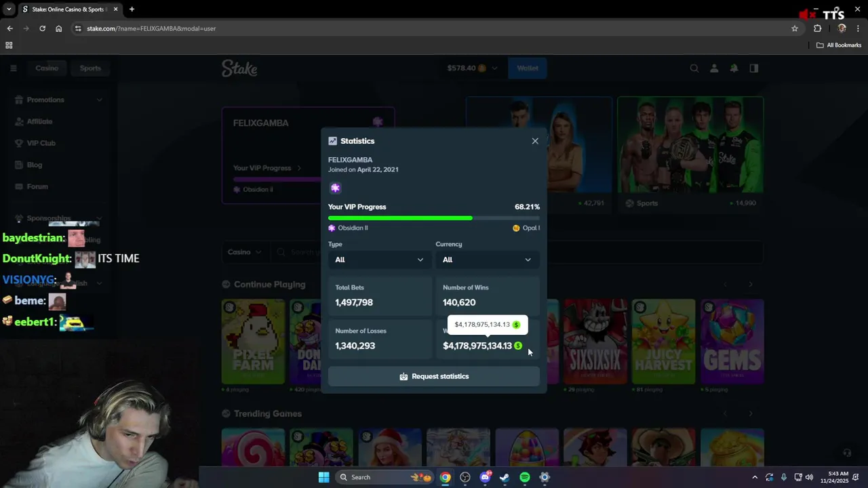The image size is (868, 488).
Task: Bookmark this page with the star icon
Action: point(795,28)
